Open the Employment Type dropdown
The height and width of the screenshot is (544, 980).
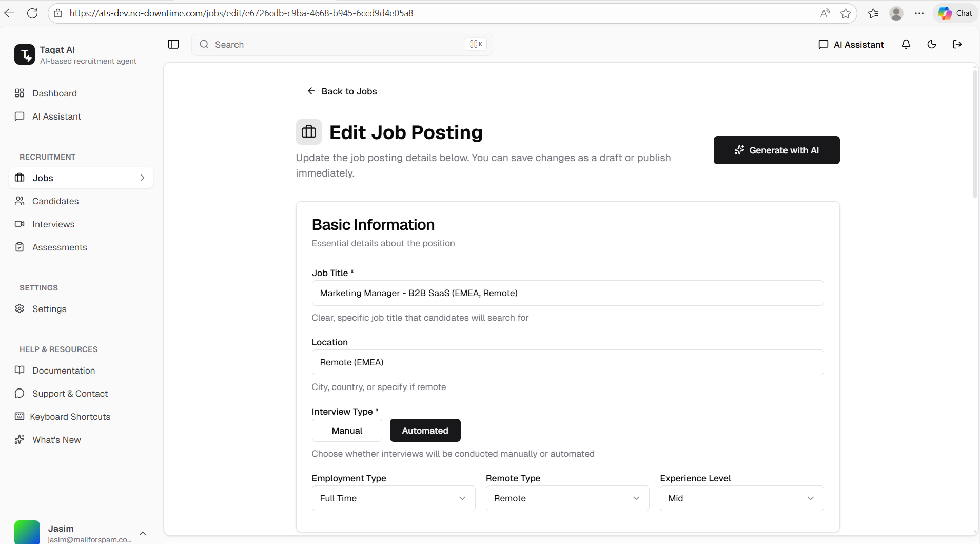394,498
